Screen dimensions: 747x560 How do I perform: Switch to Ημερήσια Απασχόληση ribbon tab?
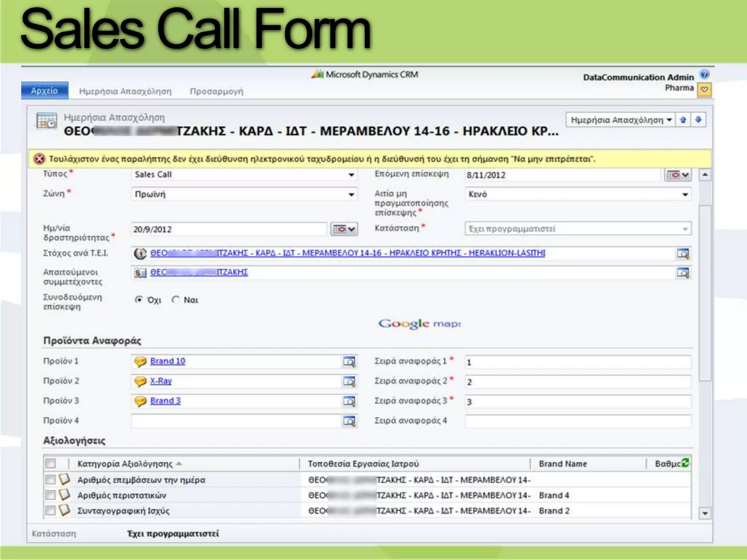(125, 91)
